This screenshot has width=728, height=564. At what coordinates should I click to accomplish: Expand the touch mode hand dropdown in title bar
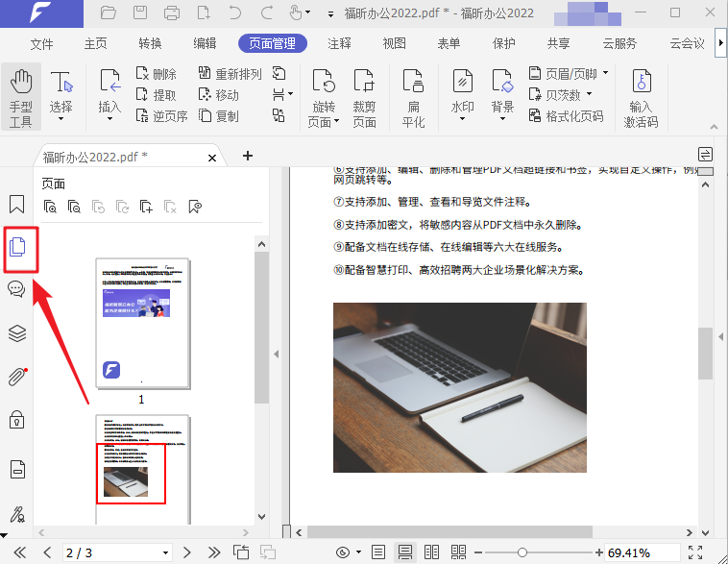[x=308, y=12]
